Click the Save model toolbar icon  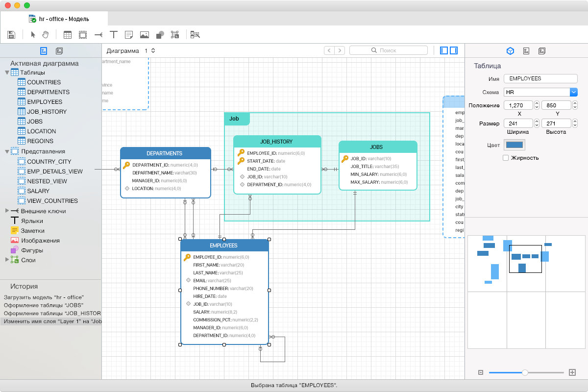[x=12, y=35]
